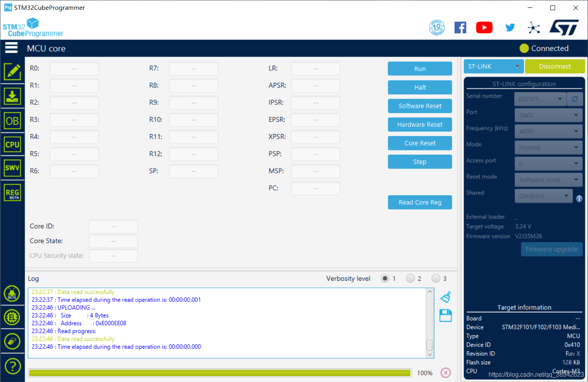Clear the log with broom icon
This screenshot has height=382, width=588.
point(446,297)
